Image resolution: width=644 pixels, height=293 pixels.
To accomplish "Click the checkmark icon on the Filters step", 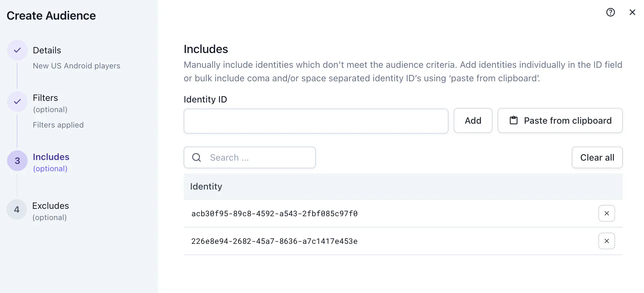I will 17,102.
